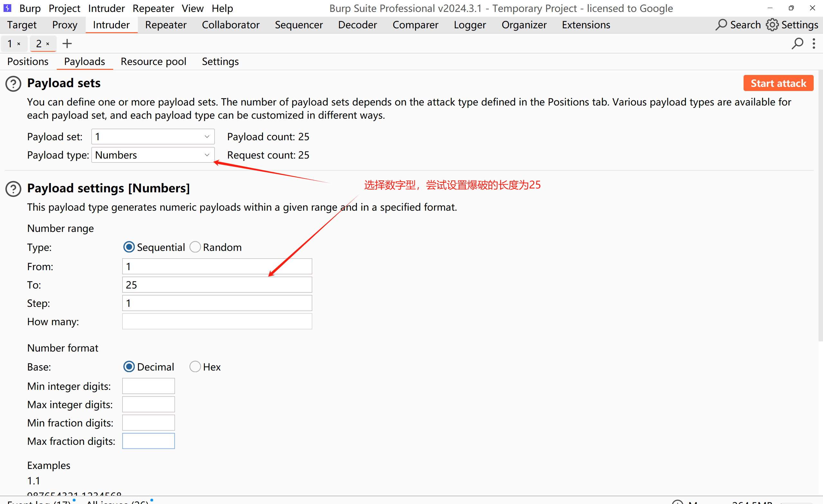Open Settings via the gear icon

(772, 25)
